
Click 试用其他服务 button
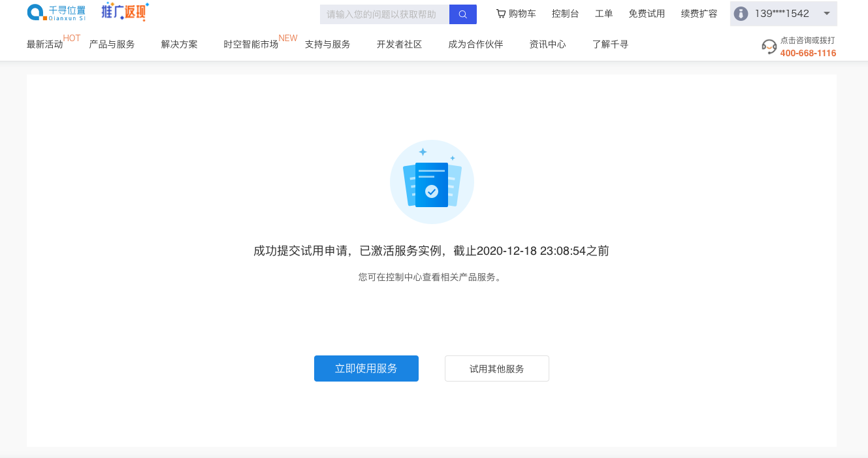496,368
